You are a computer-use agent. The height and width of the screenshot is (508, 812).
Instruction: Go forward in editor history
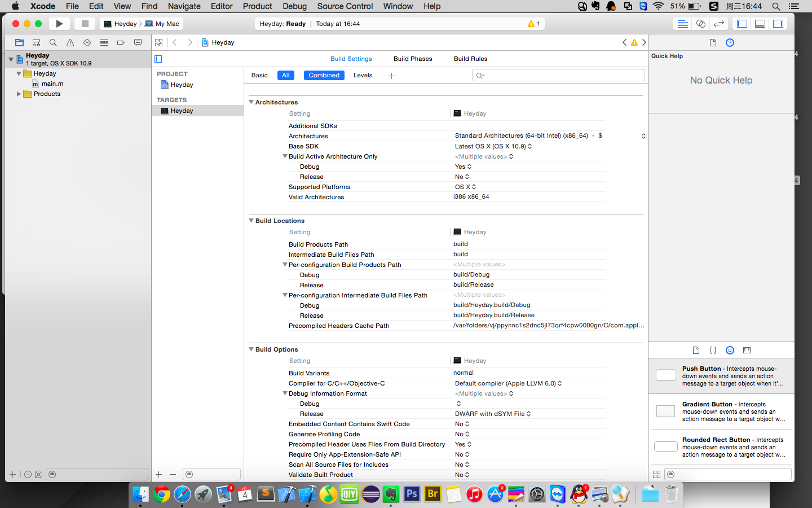(x=190, y=42)
